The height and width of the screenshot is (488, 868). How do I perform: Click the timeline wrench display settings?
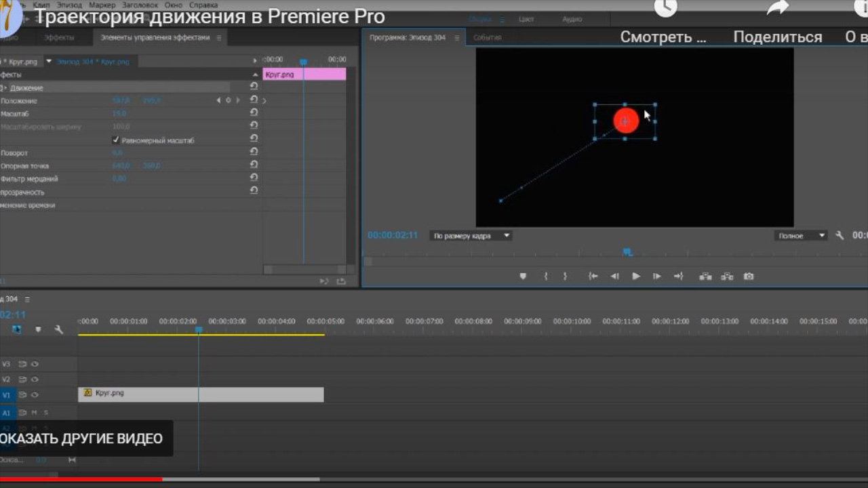click(59, 329)
